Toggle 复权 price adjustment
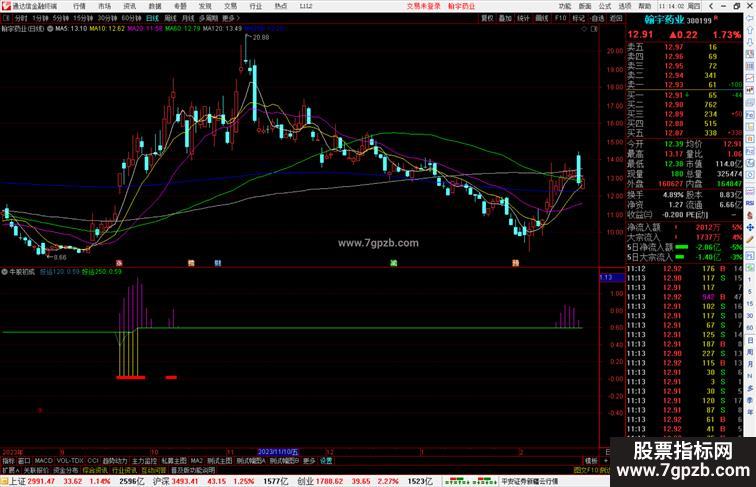 (x=487, y=18)
